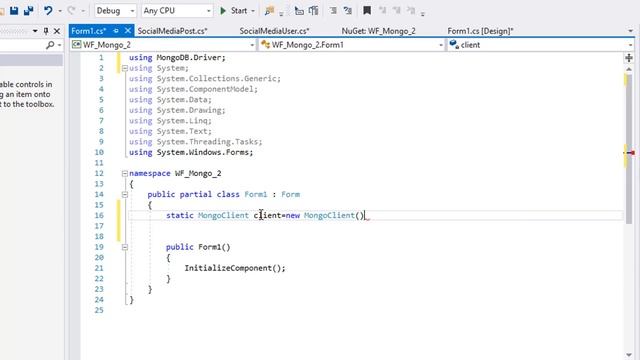The image size is (640, 360).
Task: Go to the previous bookmark icon
Action: coord(382,11)
